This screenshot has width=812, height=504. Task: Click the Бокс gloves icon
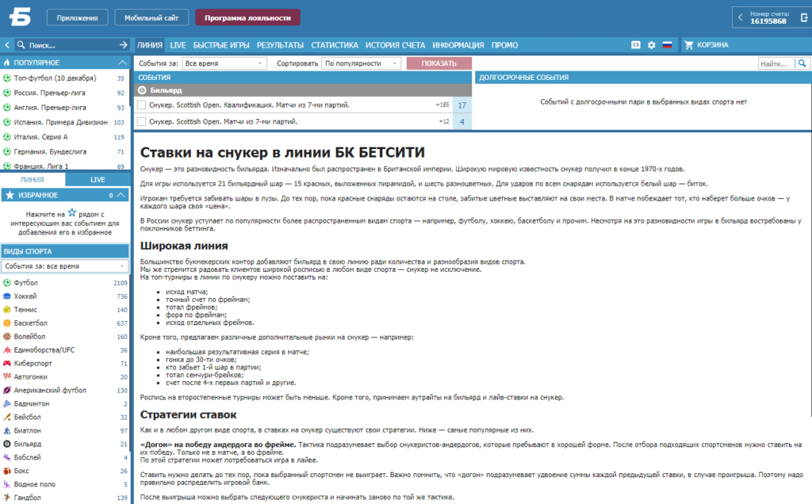point(7,471)
